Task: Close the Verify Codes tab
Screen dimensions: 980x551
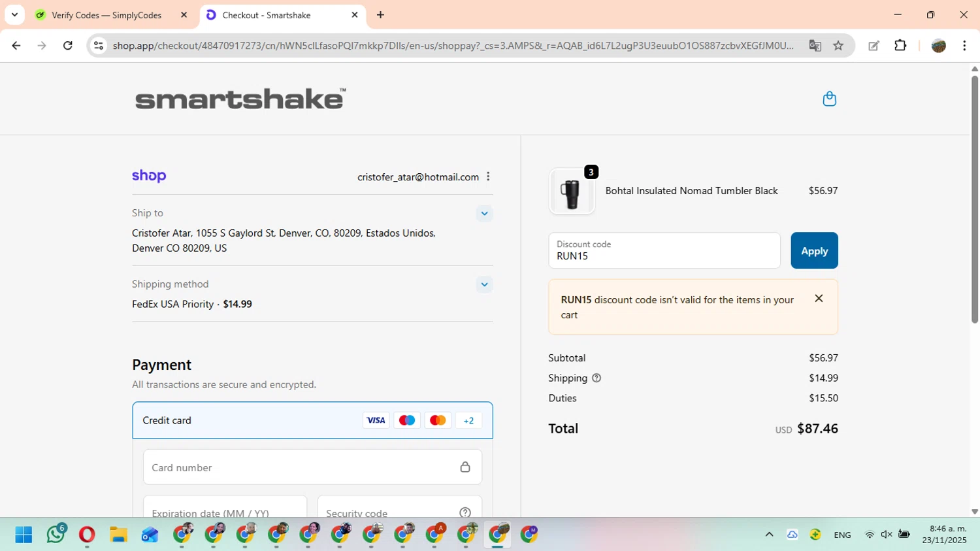Action: (x=184, y=14)
